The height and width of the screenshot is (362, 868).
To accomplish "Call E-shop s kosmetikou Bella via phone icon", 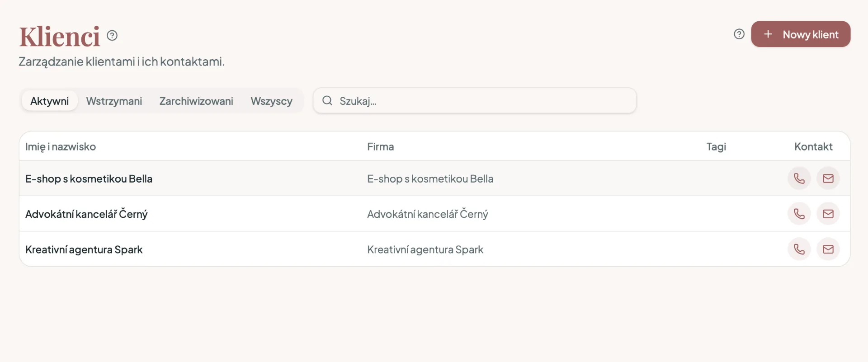I will pos(799,179).
